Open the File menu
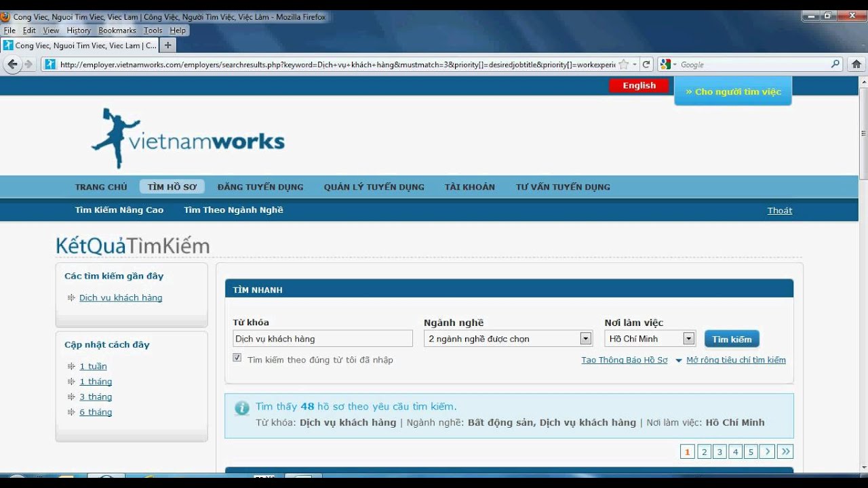This screenshot has width=868, height=488. click(9, 30)
